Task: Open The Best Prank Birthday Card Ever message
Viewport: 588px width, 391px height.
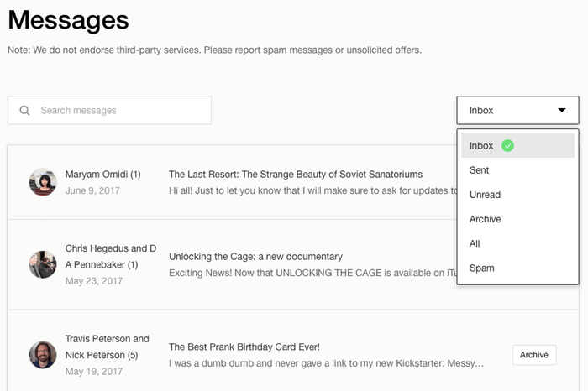Action: pyautogui.click(x=244, y=347)
